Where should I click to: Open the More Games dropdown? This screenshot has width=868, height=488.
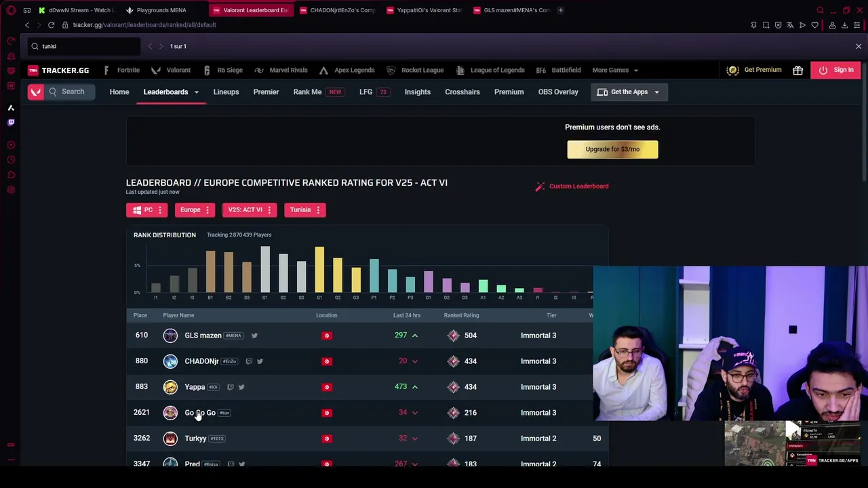tap(615, 70)
